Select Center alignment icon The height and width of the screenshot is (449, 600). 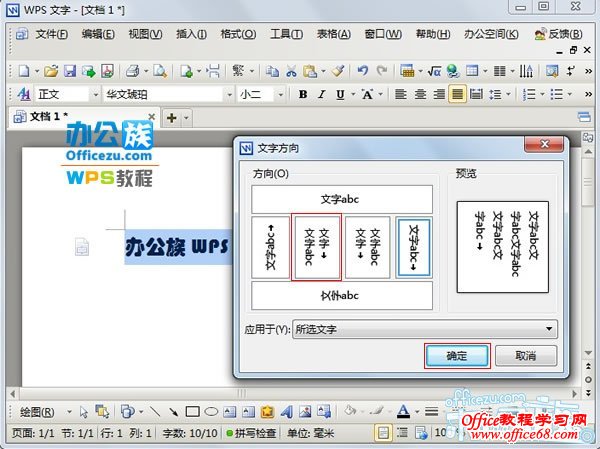point(420,94)
